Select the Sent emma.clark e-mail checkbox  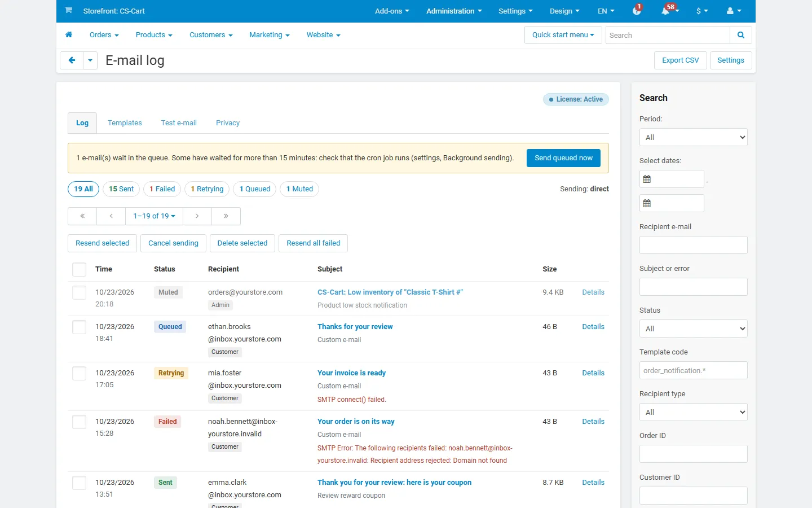coord(80,483)
